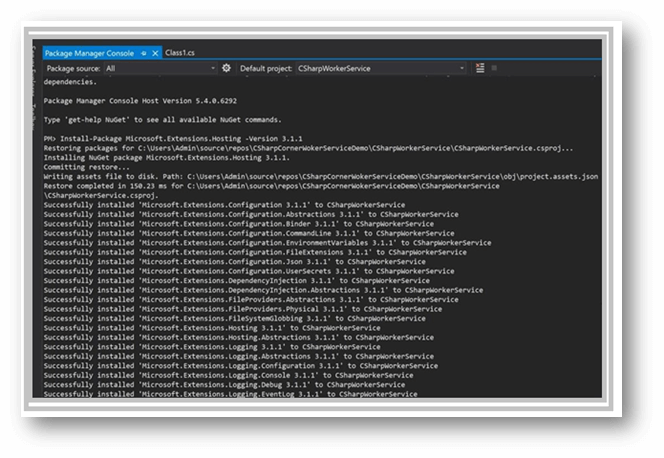Click the 'Writing assets file to disk' line

[321, 177]
